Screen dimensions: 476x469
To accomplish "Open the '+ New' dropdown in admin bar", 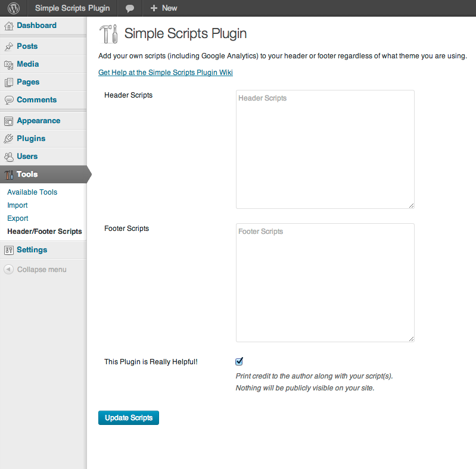I will tap(164, 8).
